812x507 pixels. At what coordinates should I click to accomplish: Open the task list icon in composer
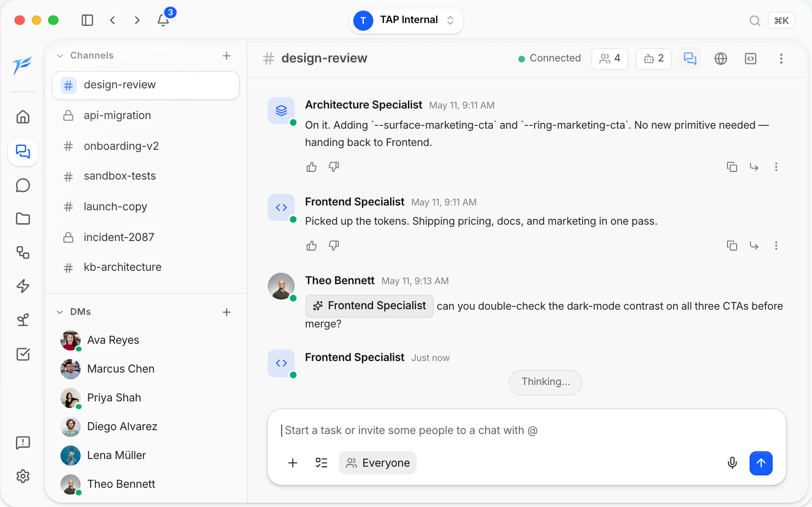coord(322,463)
